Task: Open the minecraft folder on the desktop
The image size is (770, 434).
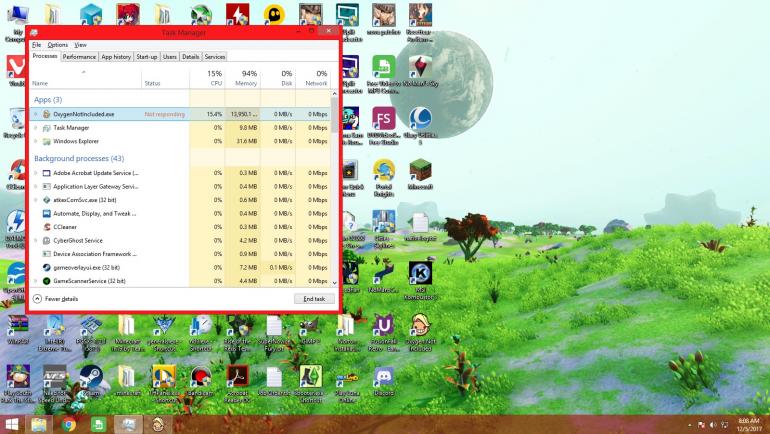Action: coord(127,381)
